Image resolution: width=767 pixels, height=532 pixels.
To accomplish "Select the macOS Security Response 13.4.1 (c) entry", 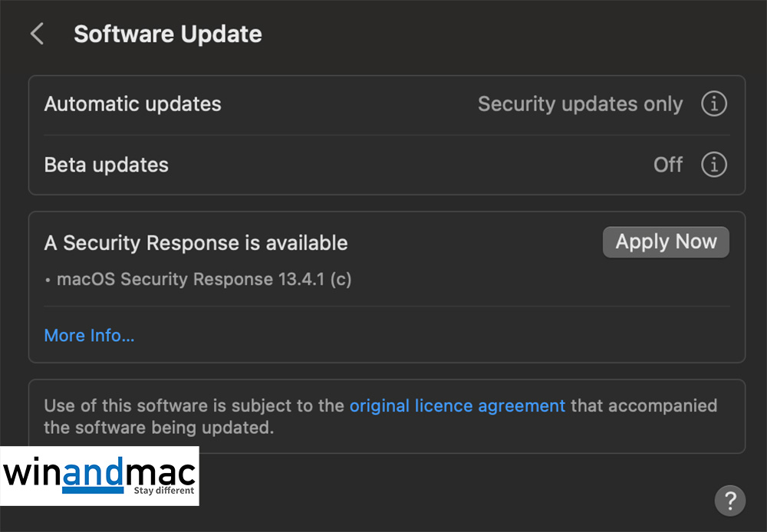I will [x=203, y=279].
